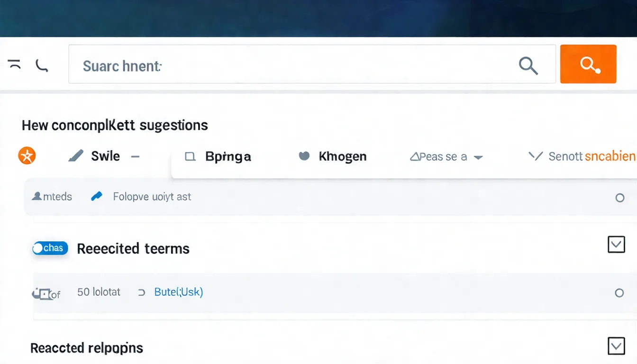
Task: Open the Khnogen tab
Action: [342, 156]
